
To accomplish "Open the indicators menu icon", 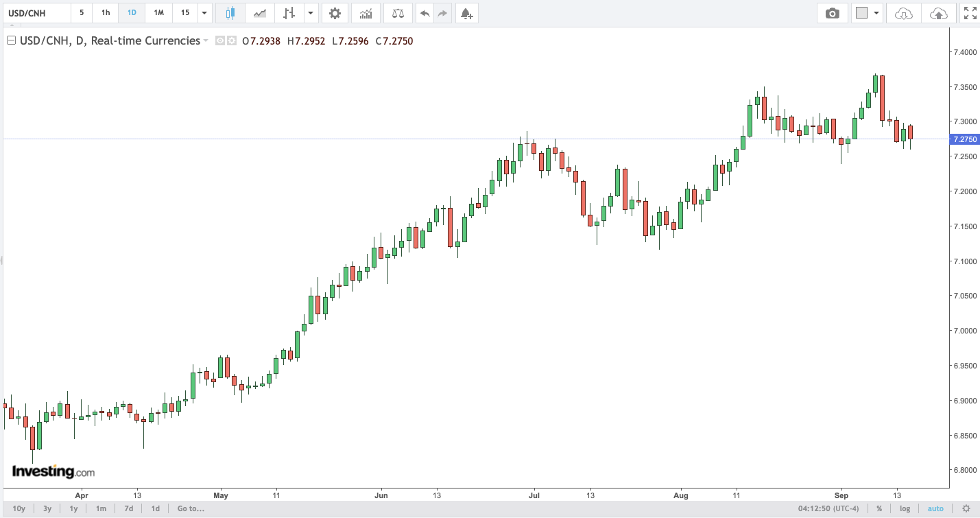I will pyautogui.click(x=366, y=13).
